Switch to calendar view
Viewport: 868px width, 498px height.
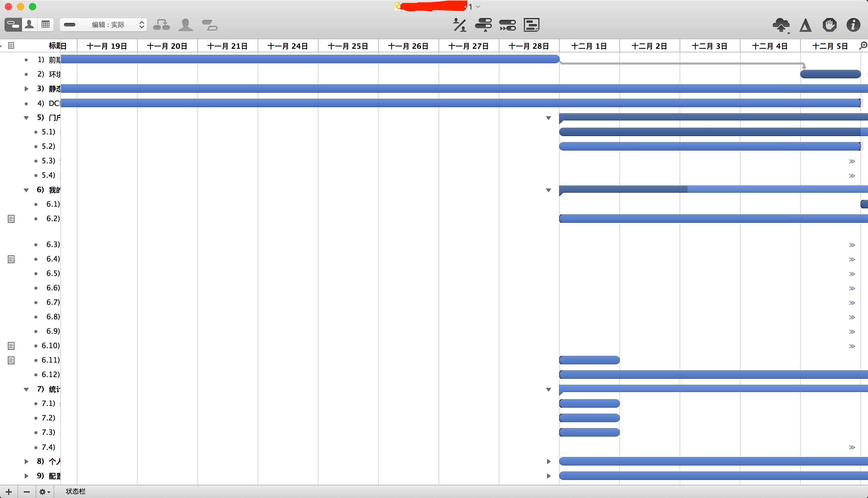46,25
